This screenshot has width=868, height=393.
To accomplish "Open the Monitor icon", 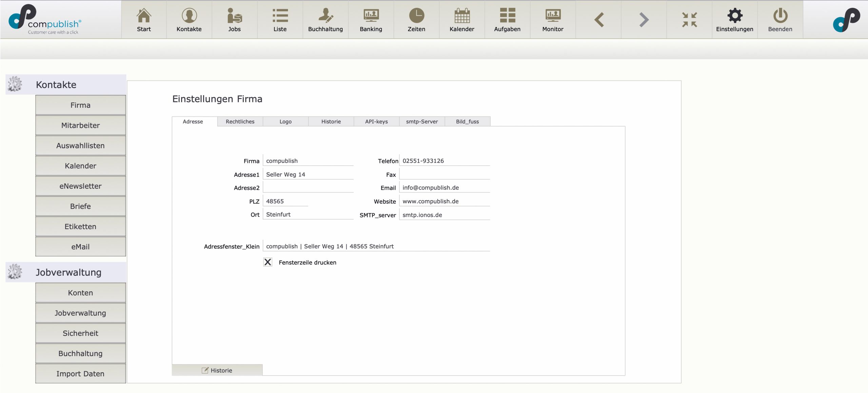I will coord(553,20).
